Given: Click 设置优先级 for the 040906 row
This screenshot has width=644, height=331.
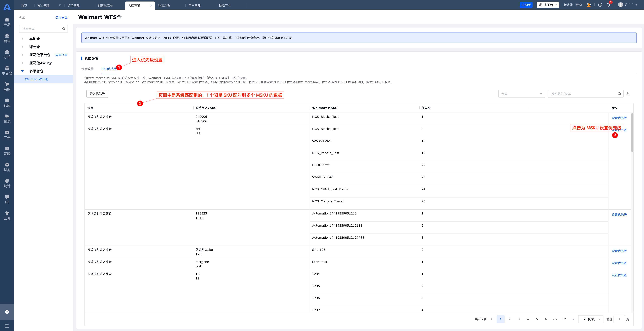Looking at the screenshot, I should (x=619, y=118).
